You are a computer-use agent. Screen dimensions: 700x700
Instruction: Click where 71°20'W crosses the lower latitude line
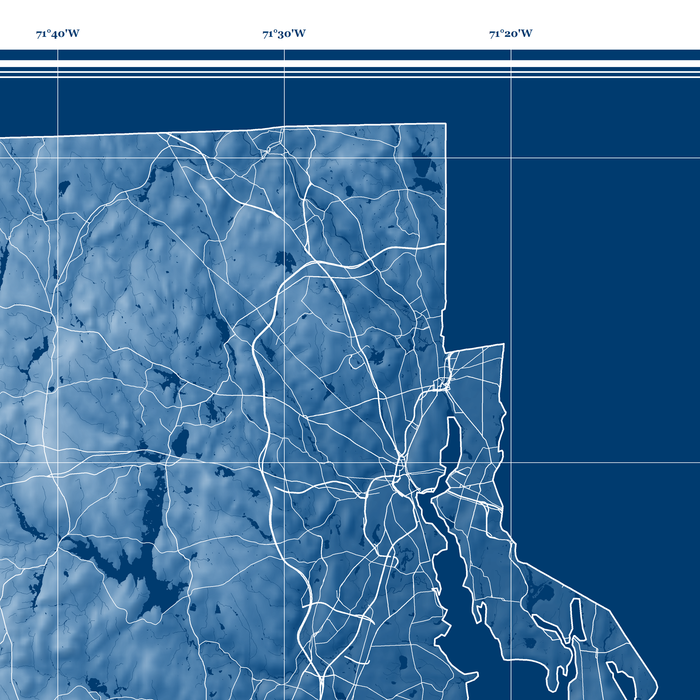(x=511, y=462)
